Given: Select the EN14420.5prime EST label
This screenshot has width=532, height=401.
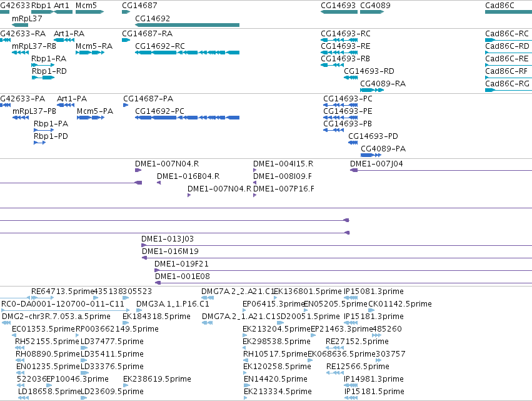Looking at the screenshot, I should click(x=276, y=379).
